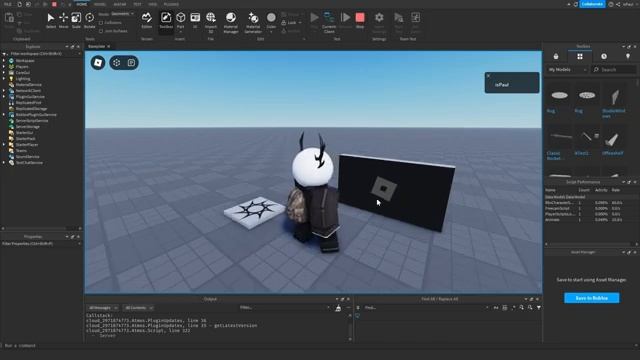Open the All Messages filter dropdown
The height and width of the screenshot is (360, 640).
(x=103, y=308)
